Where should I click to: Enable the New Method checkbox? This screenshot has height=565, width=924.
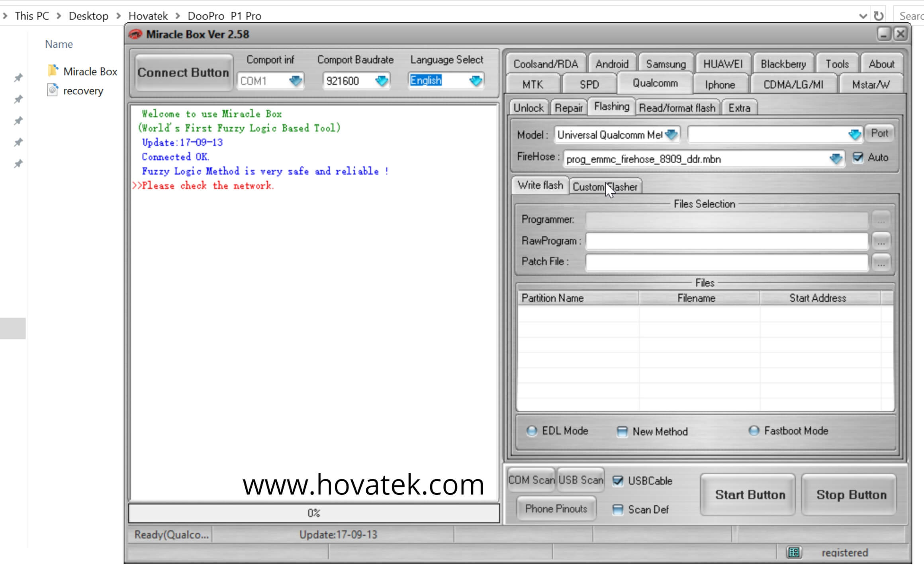pos(622,431)
